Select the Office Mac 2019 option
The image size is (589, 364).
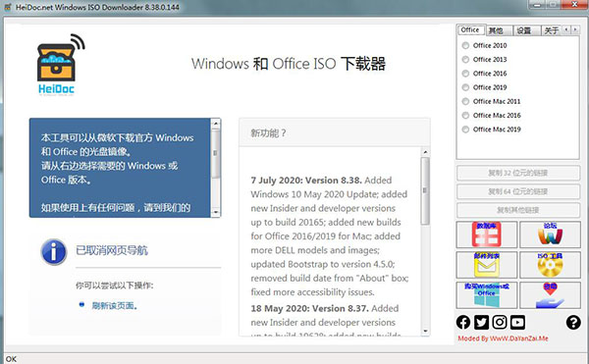[x=492, y=130]
